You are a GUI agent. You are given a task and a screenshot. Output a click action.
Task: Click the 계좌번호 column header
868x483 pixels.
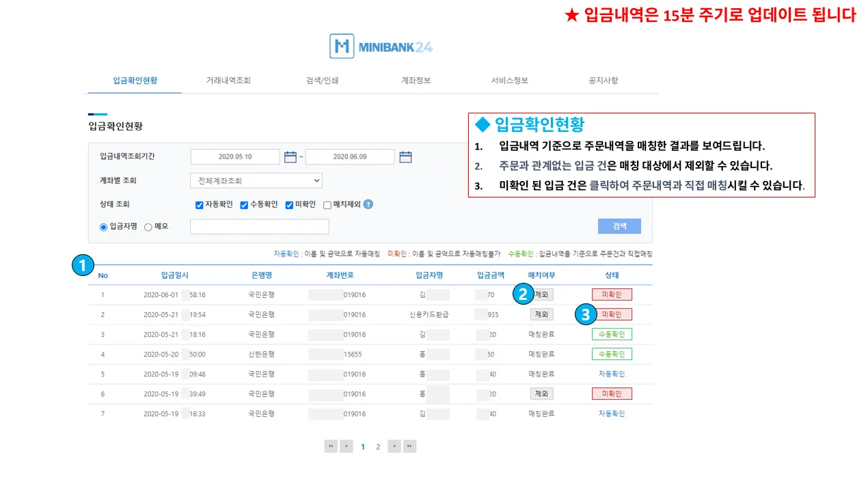(x=340, y=275)
